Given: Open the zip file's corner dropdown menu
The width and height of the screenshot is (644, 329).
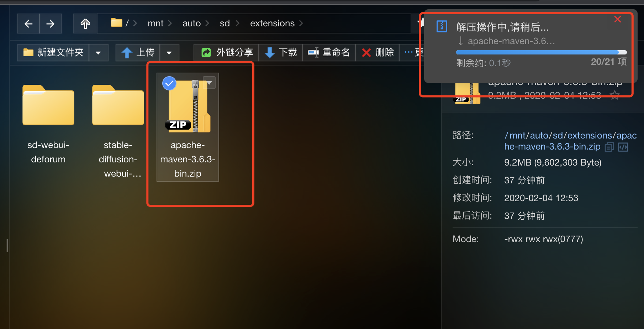Looking at the screenshot, I should pos(209,83).
